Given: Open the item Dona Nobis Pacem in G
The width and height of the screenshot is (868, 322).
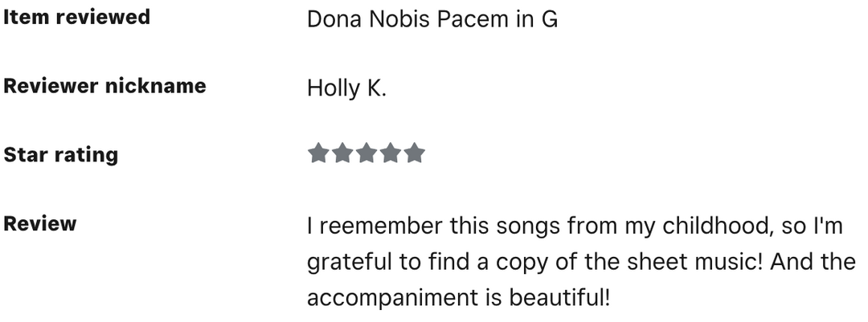Looking at the screenshot, I should (432, 19).
